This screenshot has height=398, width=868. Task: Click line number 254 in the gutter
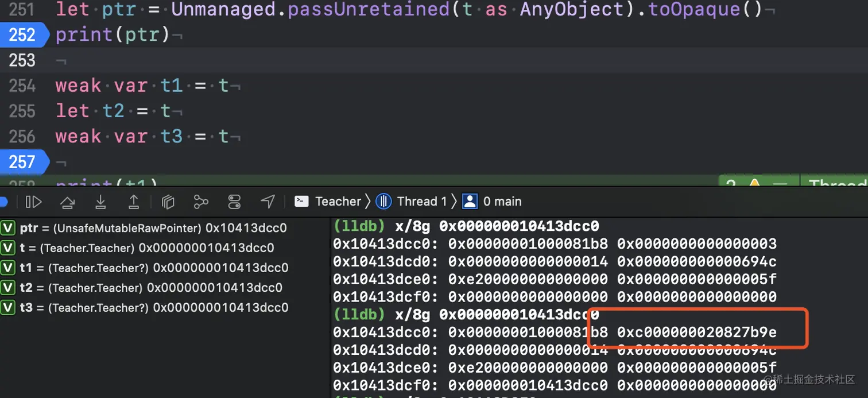(x=22, y=86)
